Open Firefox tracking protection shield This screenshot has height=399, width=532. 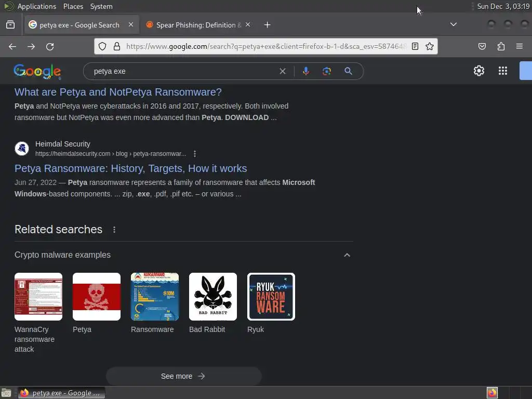[x=102, y=46]
